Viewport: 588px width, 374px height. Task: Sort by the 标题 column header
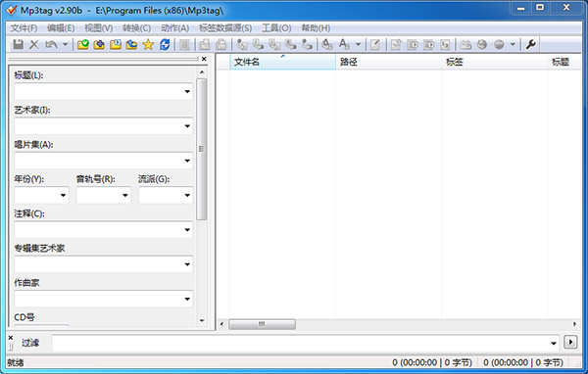[564, 62]
